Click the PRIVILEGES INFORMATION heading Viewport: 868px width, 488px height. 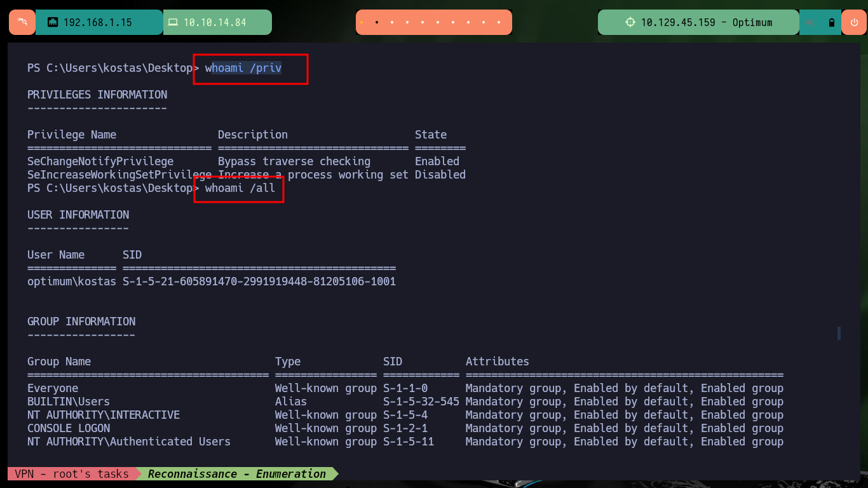(97, 95)
